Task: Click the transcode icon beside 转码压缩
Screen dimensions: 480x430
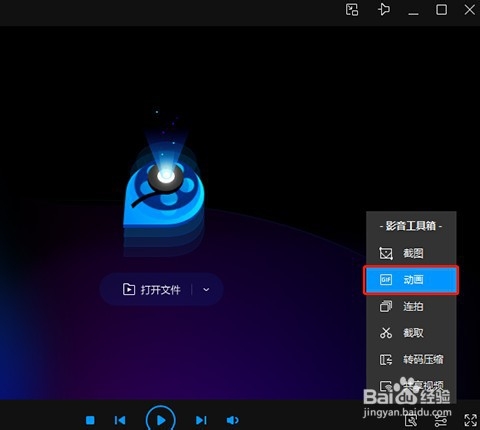Action: coord(386,359)
